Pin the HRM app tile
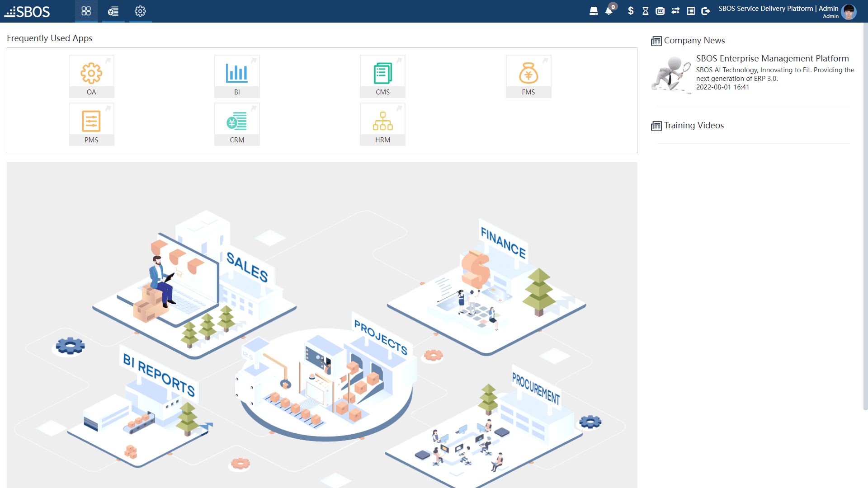Viewport: 868px width, 488px height. pyautogui.click(x=400, y=109)
